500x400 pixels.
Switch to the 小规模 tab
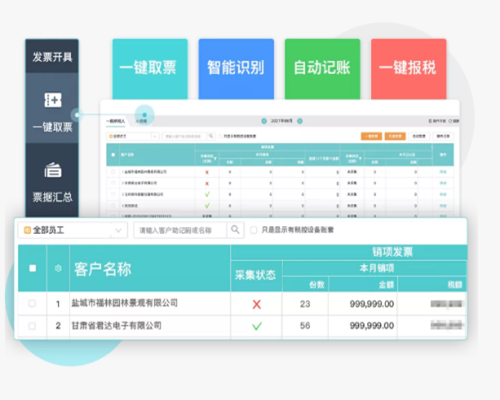(141, 121)
